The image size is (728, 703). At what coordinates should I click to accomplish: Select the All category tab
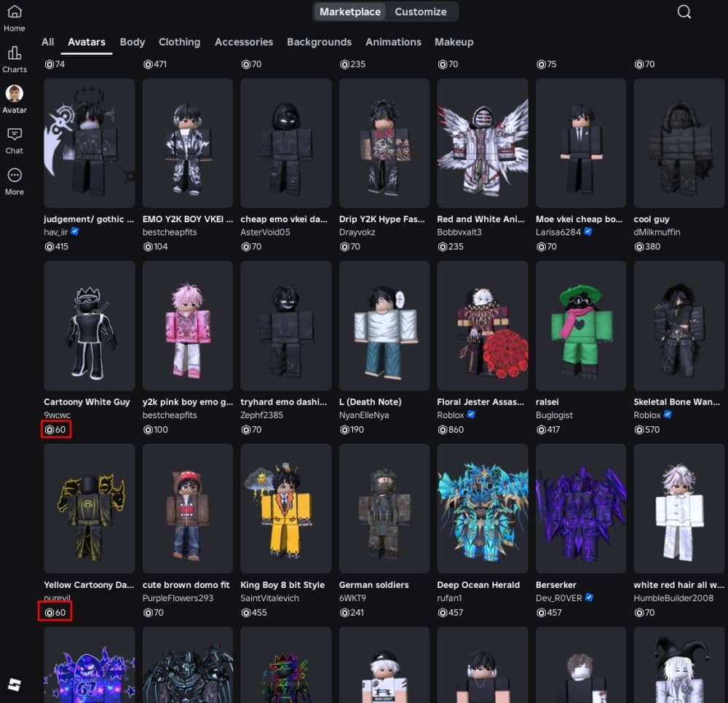click(x=48, y=42)
